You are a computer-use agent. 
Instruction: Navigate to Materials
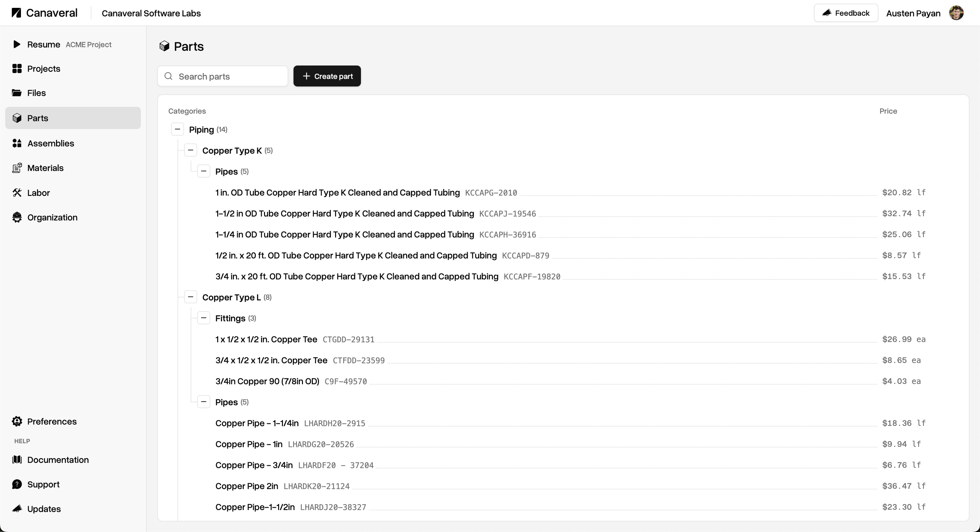73,168
